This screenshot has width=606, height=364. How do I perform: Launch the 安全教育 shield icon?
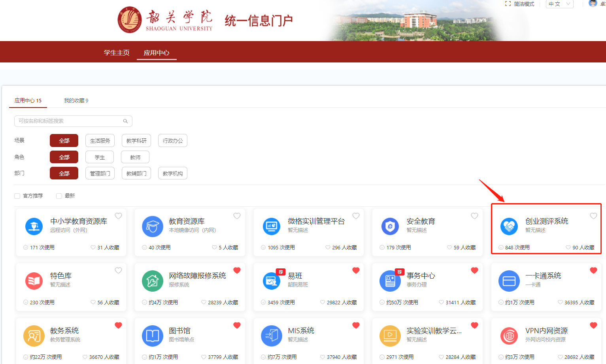click(x=390, y=226)
